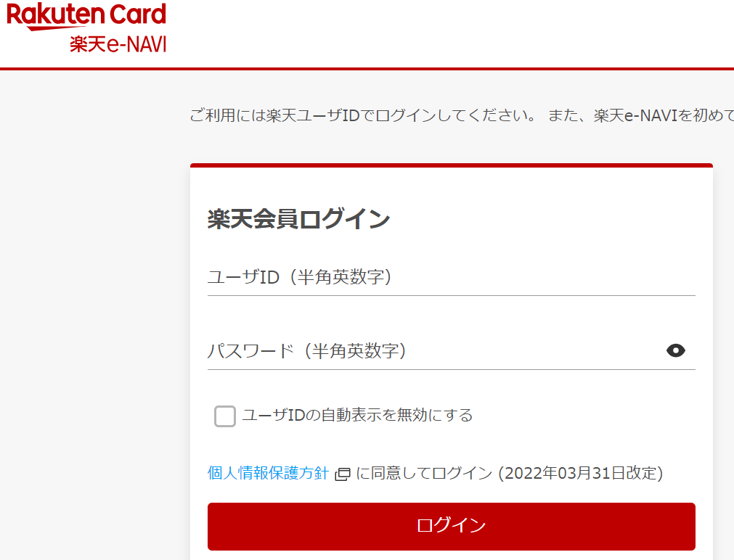Click the に同意してログイン text
This screenshot has height=560, width=734.
(424, 474)
